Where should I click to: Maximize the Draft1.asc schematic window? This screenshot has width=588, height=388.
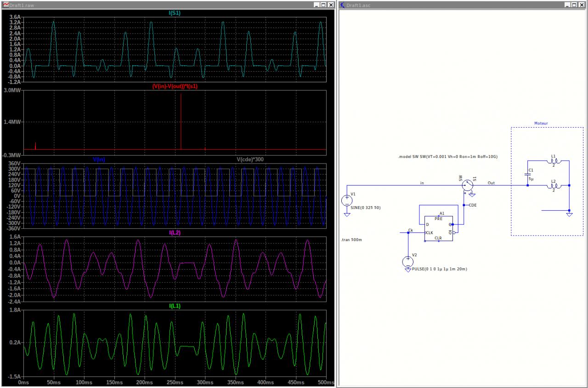(574, 5)
